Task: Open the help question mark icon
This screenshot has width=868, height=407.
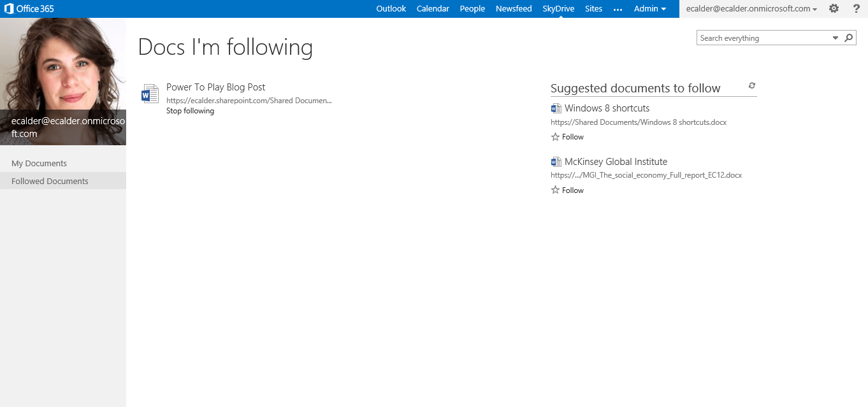Action: (x=856, y=8)
